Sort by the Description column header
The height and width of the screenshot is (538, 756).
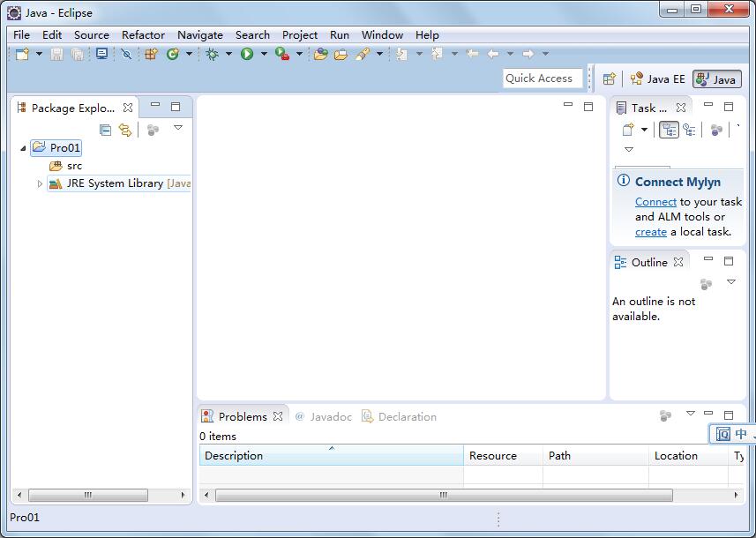(332, 456)
